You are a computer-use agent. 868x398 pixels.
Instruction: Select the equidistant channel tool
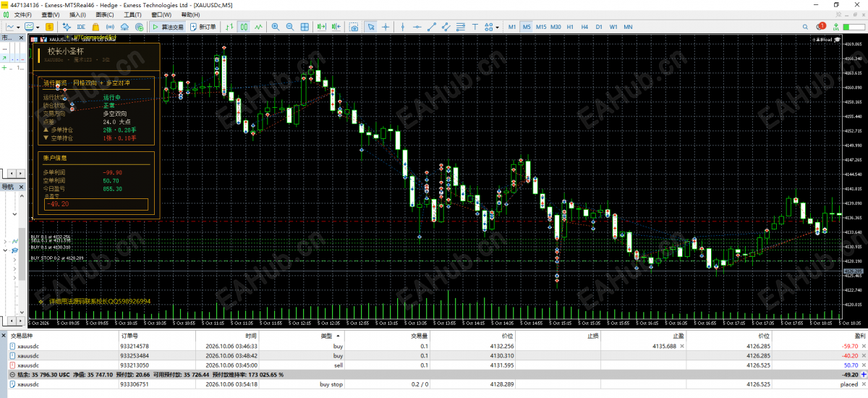point(446,27)
